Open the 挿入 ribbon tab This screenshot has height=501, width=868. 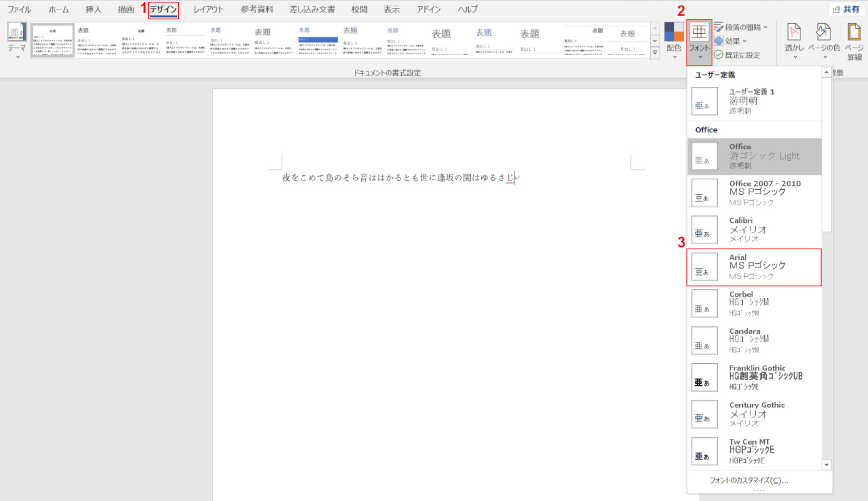tap(93, 9)
